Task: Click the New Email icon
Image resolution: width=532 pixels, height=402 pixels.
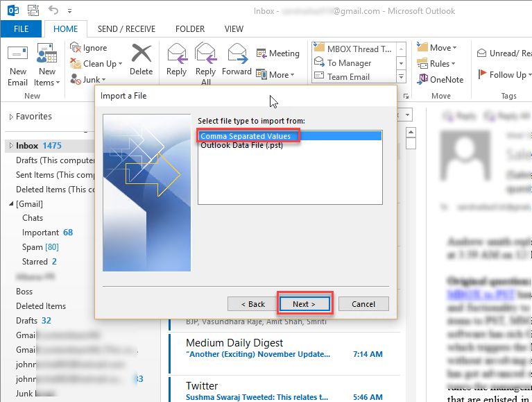Action: 17,53
